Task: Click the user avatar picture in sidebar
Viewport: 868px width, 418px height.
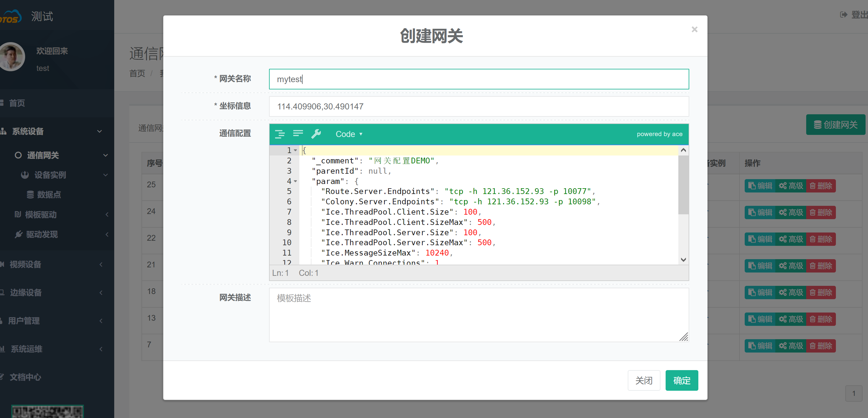Action: point(12,57)
